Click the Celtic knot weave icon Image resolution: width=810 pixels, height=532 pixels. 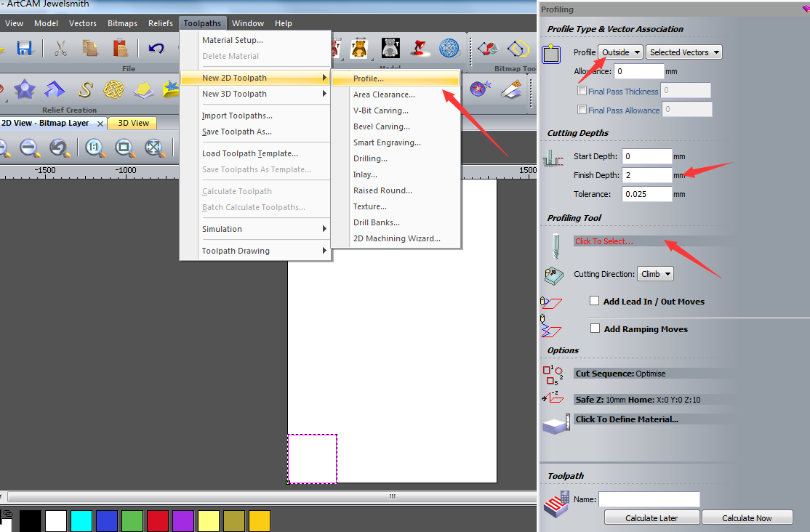tap(113, 89)
